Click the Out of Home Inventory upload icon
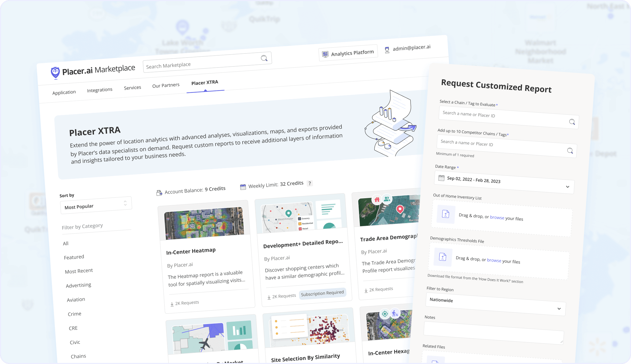631x364 pixels. [446, 214]
